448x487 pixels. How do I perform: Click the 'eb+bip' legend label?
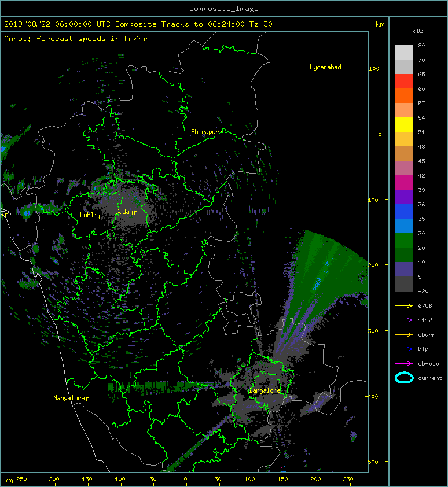coord(428,364)
